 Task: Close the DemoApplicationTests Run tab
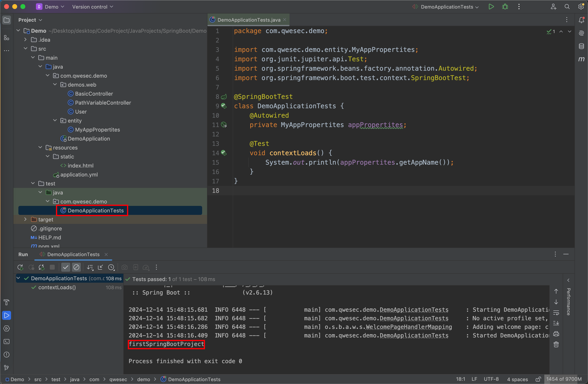pyautogui.click(x=106, y=255)
